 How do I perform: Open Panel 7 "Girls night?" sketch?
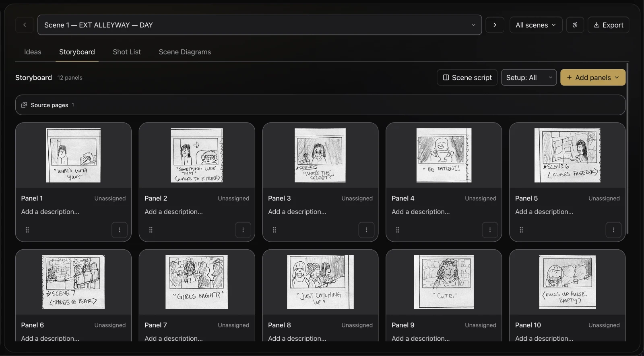coord(197,282)
